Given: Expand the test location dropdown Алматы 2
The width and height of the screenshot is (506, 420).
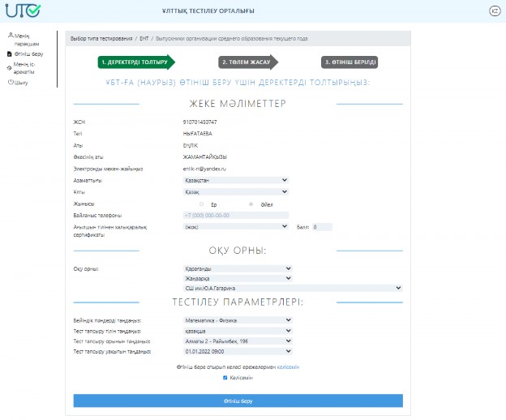Looking at the screenshot, I should (x=236, y=341).
